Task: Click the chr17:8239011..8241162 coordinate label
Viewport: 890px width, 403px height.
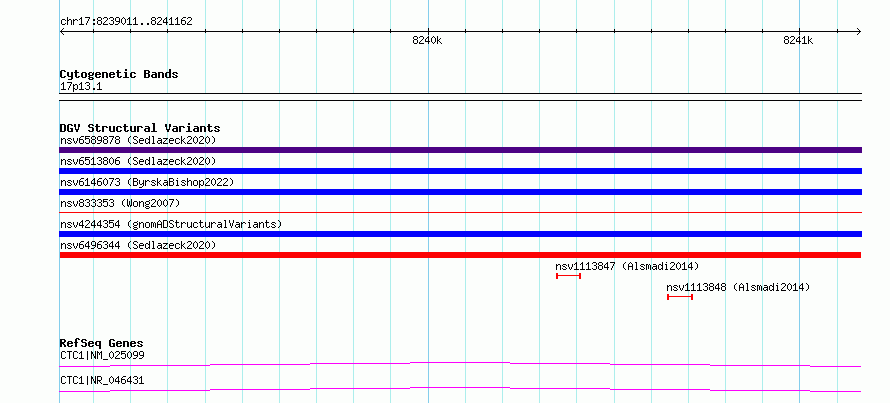Action: (x=126, y=22)
